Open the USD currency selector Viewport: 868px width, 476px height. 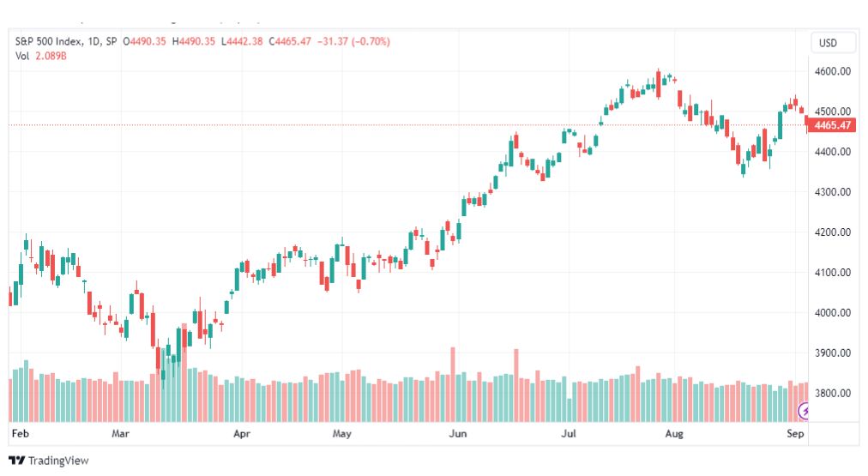pos(829,43)
